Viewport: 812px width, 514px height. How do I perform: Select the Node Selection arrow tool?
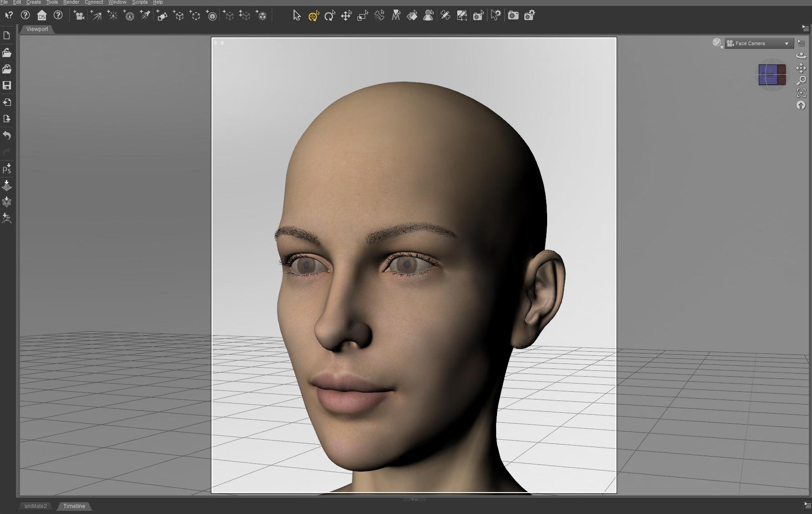coord(297,16)
